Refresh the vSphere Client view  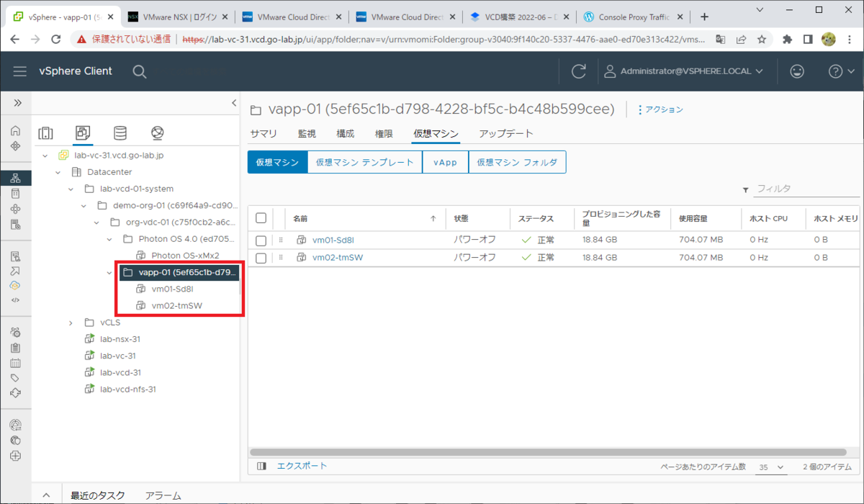pyautogui.click(x=578, y=71)
